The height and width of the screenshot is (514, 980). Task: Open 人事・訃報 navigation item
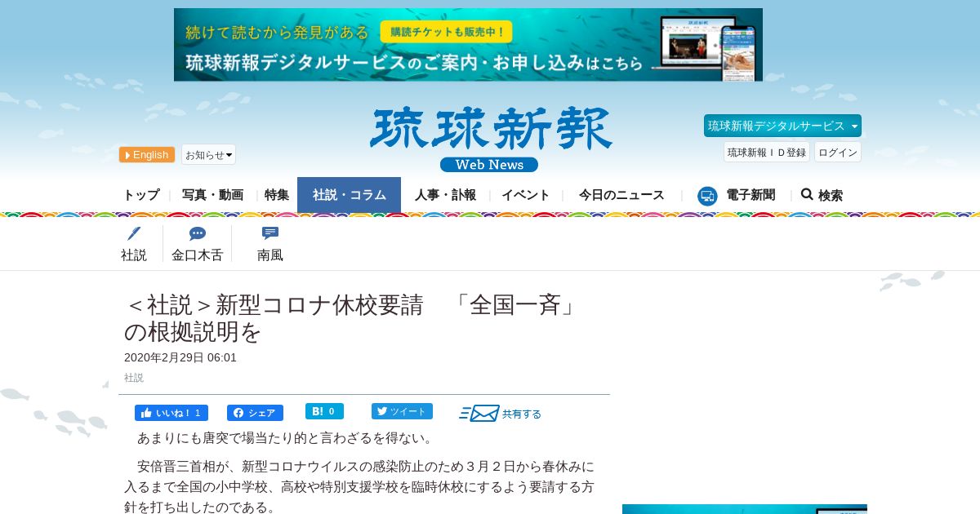coord(445,195)
